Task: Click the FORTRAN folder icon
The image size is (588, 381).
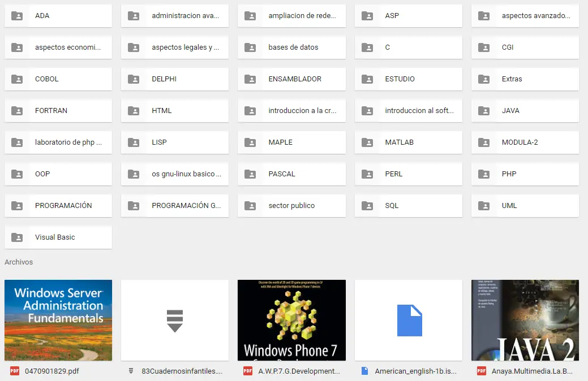Action: [x=17, y=111]
